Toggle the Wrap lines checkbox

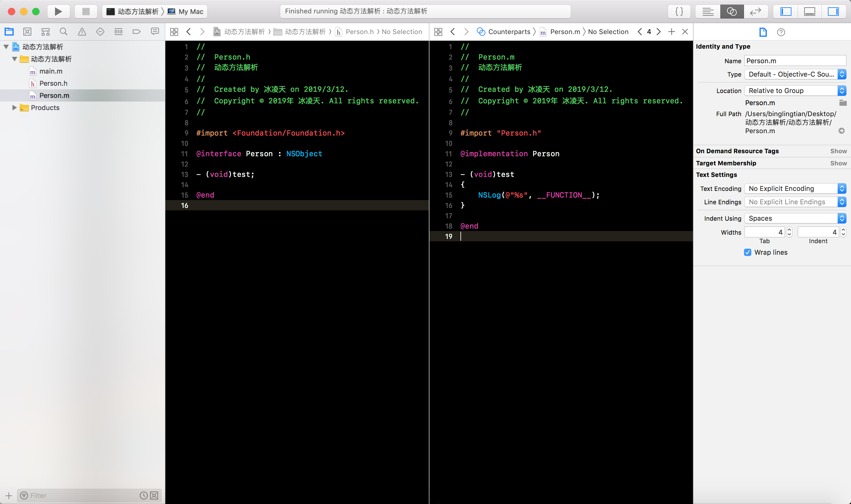click(x=747, y=252)
